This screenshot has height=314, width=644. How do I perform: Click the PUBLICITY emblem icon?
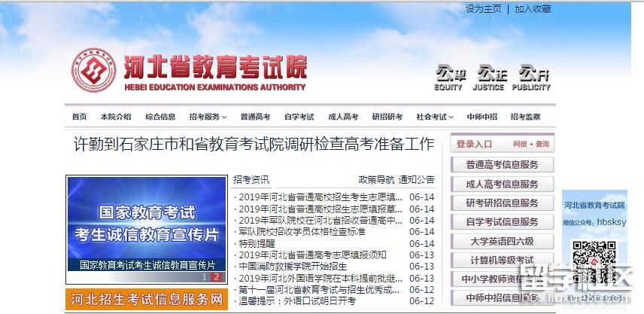533,74
